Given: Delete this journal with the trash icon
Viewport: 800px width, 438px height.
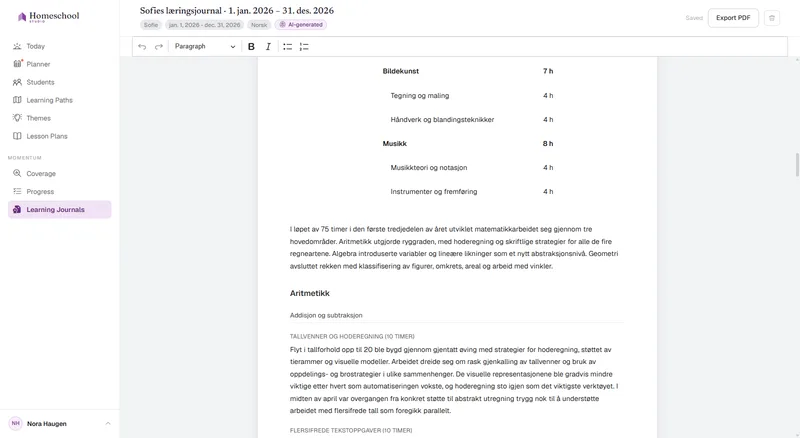Looking at the screenshot, I should 771,18.
